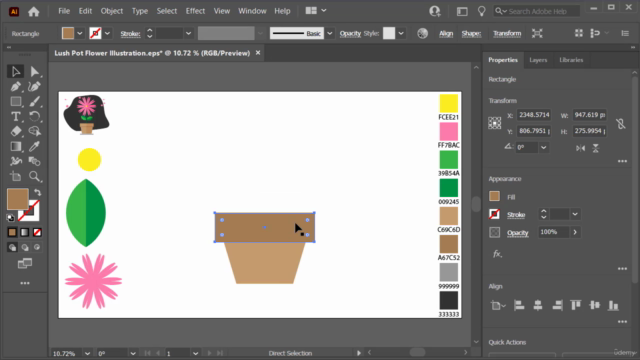Screen dimensions: 640x360
Task: Open the Basic brush definition dropdown
Action: tap(329, 33)
